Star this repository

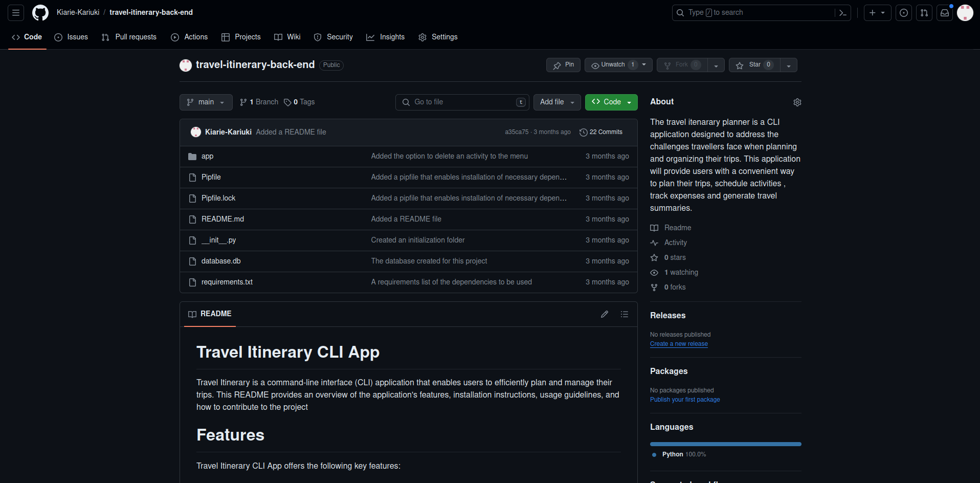pos(754,65)
